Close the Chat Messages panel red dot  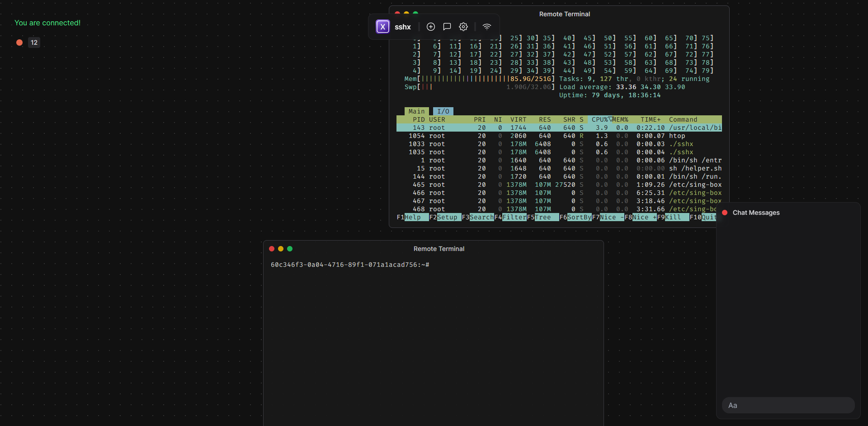click(725, 213)
